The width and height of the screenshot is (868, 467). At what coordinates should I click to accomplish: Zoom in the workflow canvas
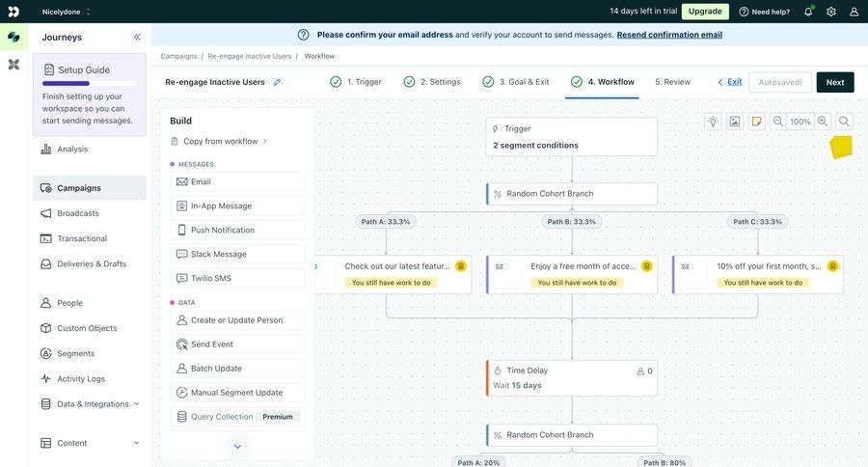pyautogui.click(x=823, y=122)
